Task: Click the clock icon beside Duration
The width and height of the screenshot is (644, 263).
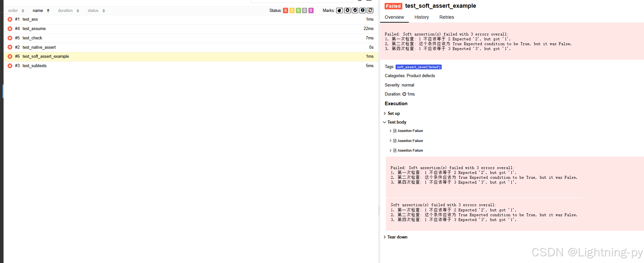Action: 404,94
